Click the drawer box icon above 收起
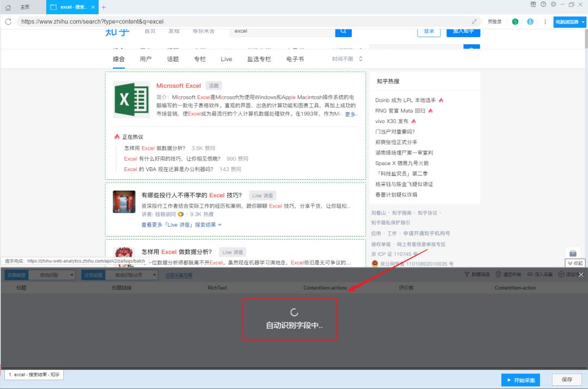 [x=573, y=253]
